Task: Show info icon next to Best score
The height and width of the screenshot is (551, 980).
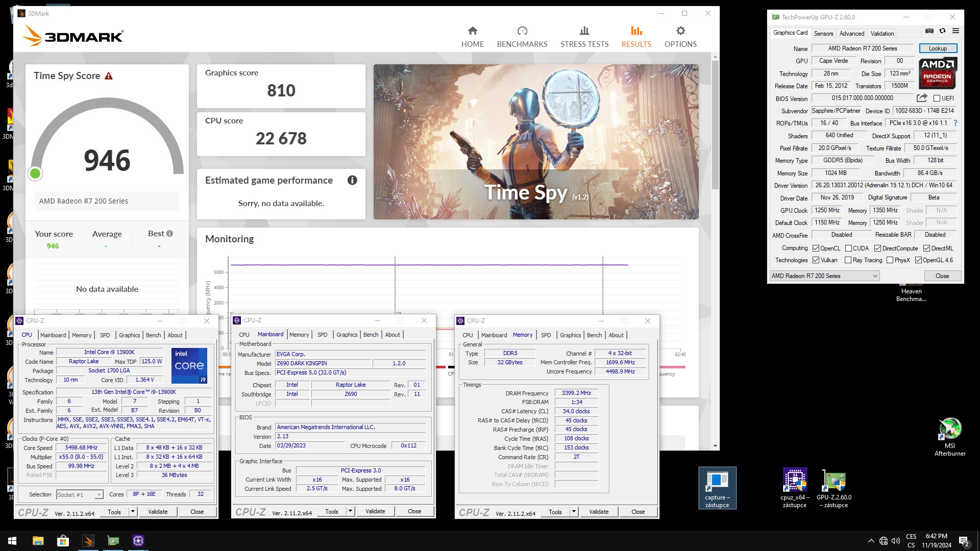Action: click(170, 234)
